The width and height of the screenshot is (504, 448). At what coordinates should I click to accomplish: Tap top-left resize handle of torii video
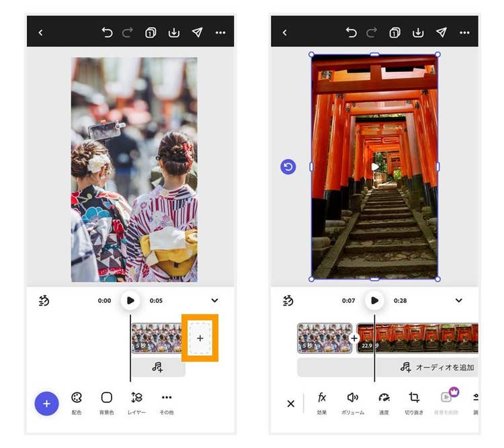pyautogui.click(x=311, y=54)
